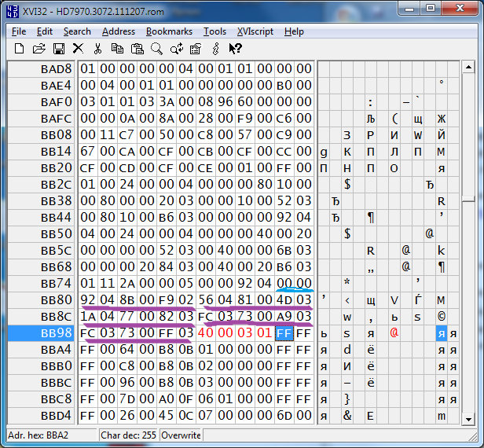
Task: Open Find with the magnifier icon
Action: coord(156,49)
